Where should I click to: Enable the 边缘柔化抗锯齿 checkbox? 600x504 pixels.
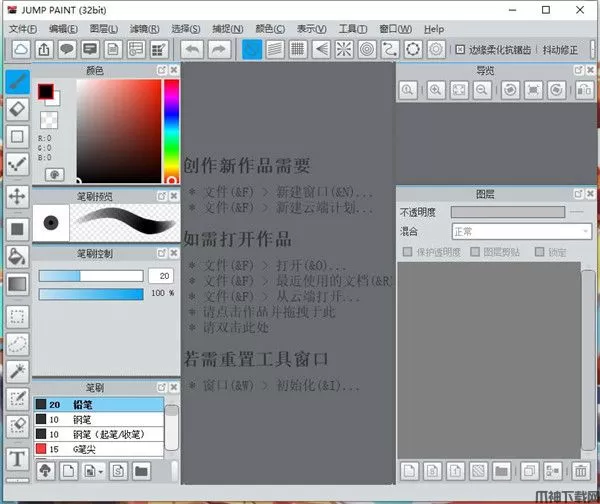coord(460,49)
